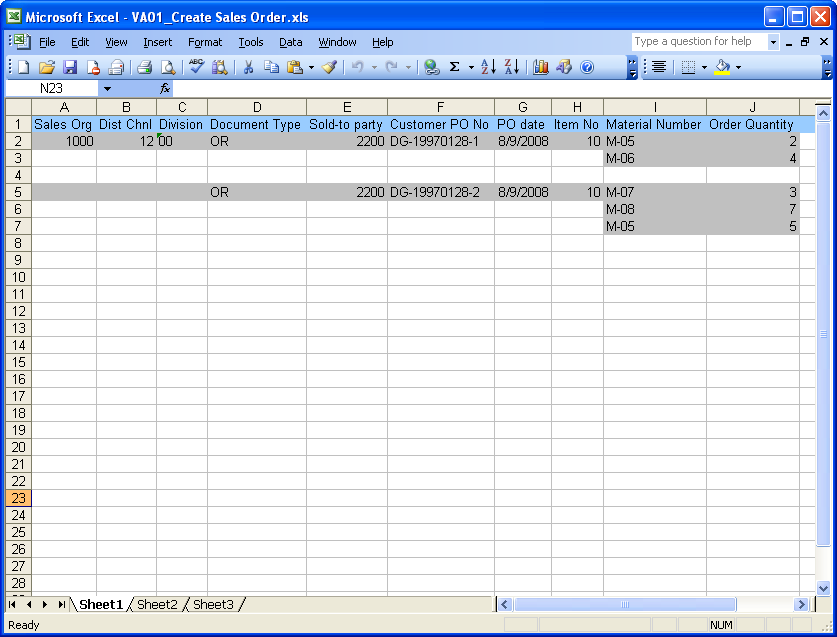
Task: Click the AutoSum sigma icon
Action: tap(455, 67)
